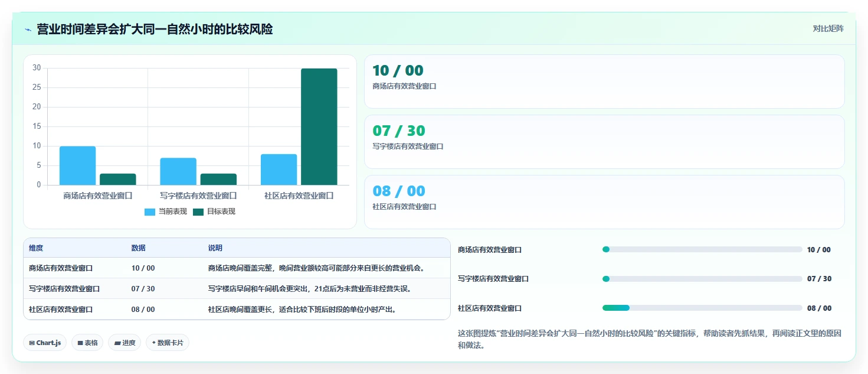
Task: Click 商场店有效营业窗口 caption in data card
Action: [x=404, y=86]
